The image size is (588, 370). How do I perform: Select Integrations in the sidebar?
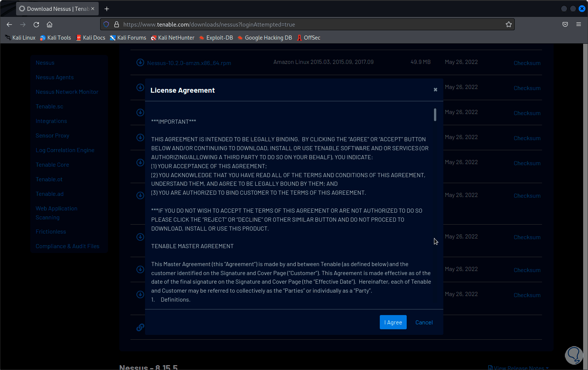(51, 121)
